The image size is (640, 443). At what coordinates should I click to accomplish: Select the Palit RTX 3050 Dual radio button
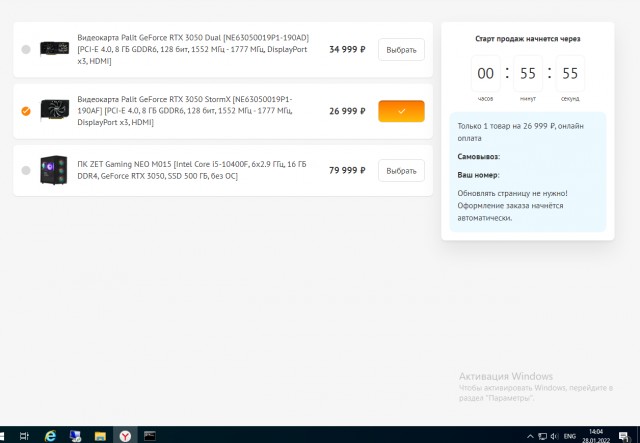click(x=26, y=49)
